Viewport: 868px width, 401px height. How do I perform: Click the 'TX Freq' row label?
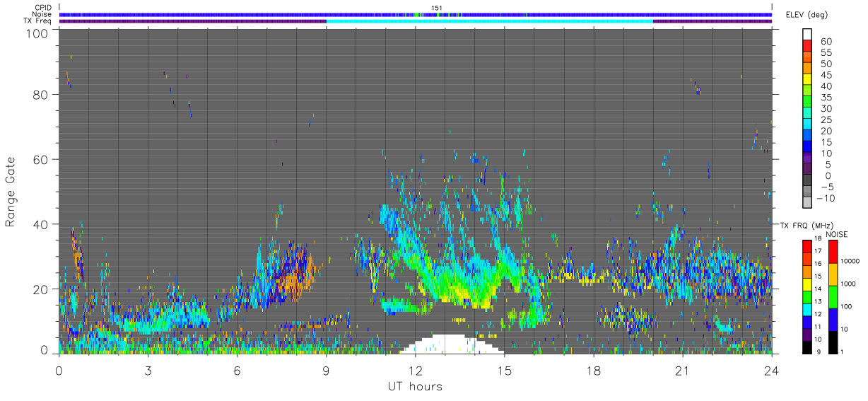[x=37, y=21]
